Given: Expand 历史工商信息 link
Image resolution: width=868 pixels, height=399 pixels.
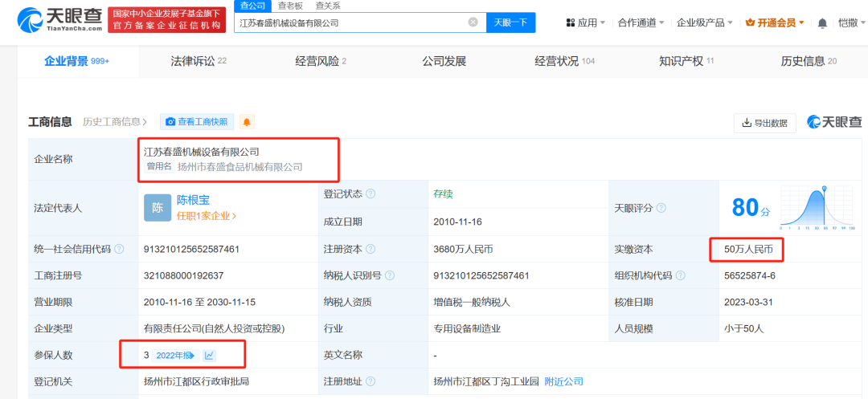Looking at the screenshot, I should click(115, 121).
